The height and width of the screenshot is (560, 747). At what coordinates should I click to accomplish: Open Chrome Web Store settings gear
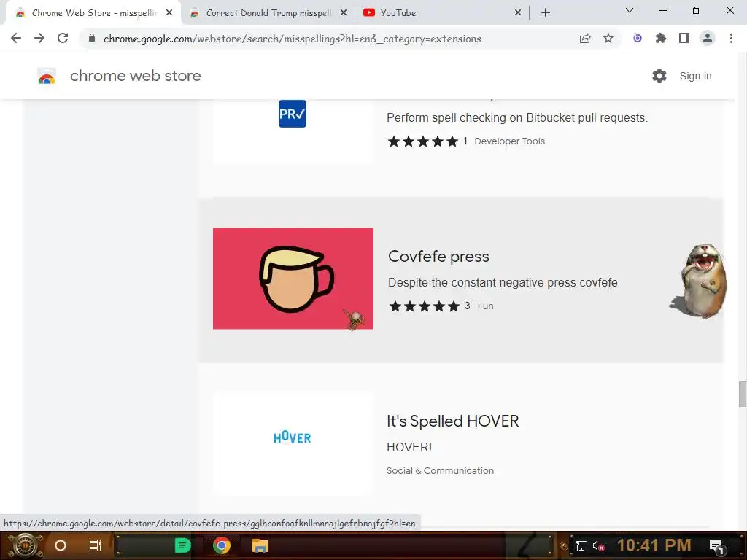click(659, 76)
